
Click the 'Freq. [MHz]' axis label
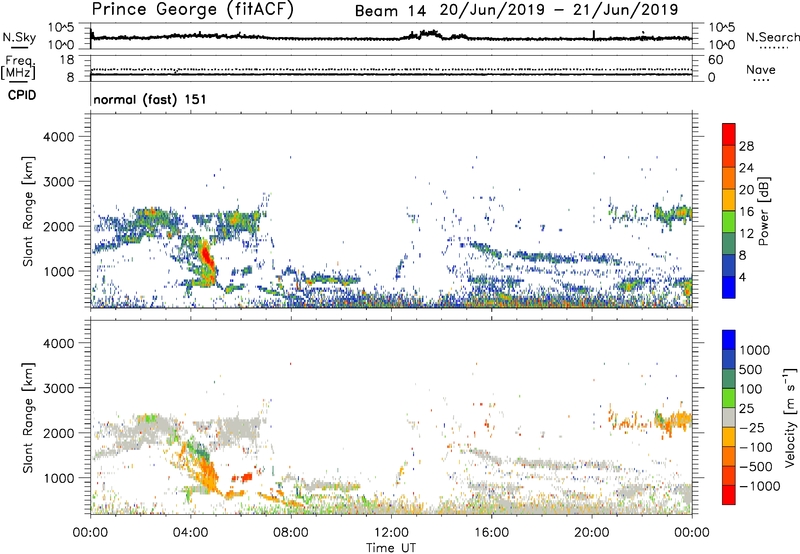point(18,68)
